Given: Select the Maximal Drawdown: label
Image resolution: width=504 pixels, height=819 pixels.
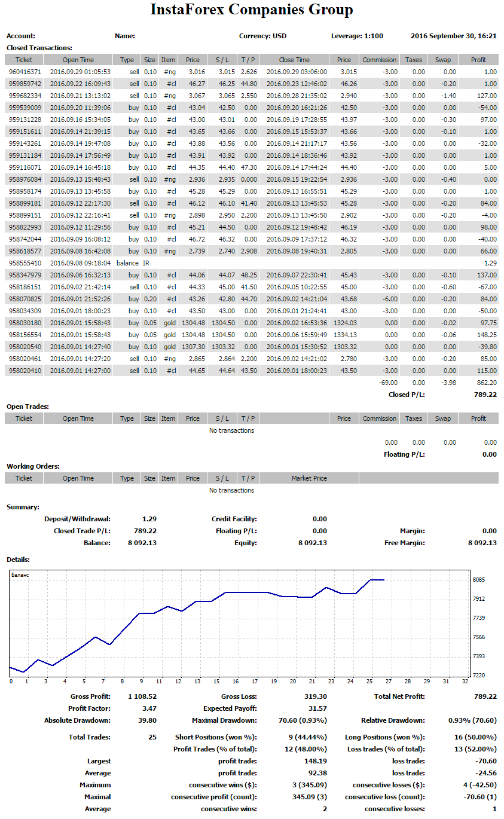Looking at the screenshot, I should [225, 720].
